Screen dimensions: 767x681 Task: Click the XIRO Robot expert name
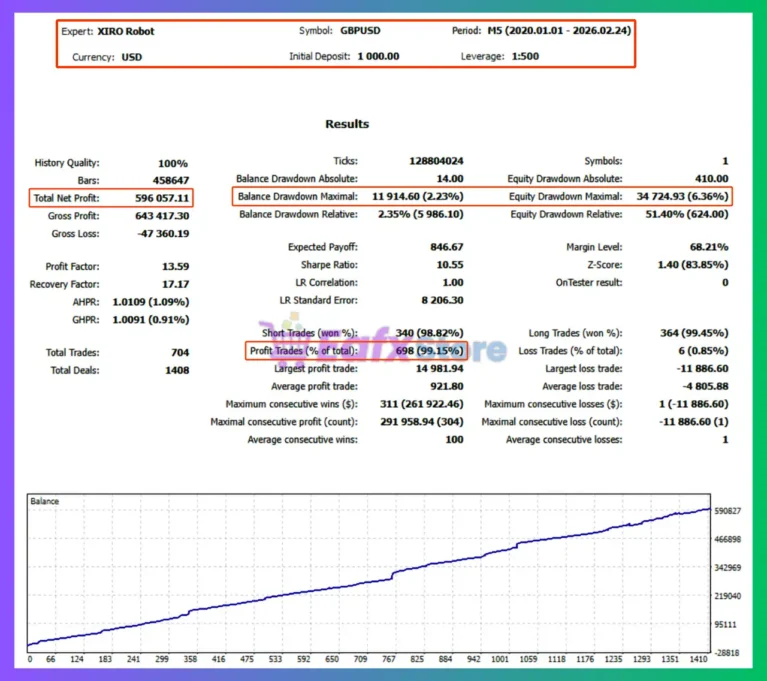(x=126, y=31)
